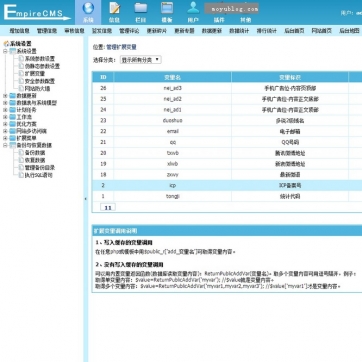Expand the 计划任务 tree node

(x=5, y=110)
